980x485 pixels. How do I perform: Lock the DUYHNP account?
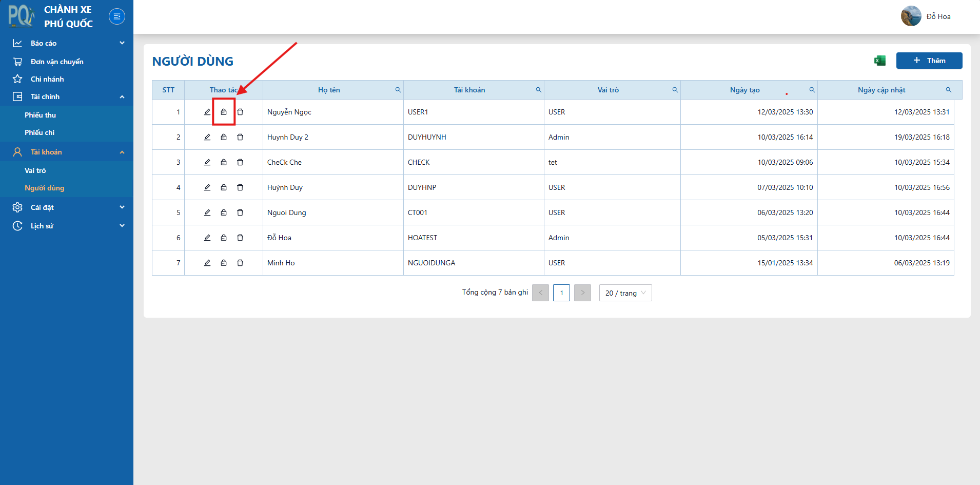pyautogui.click(x=224, y=187)
